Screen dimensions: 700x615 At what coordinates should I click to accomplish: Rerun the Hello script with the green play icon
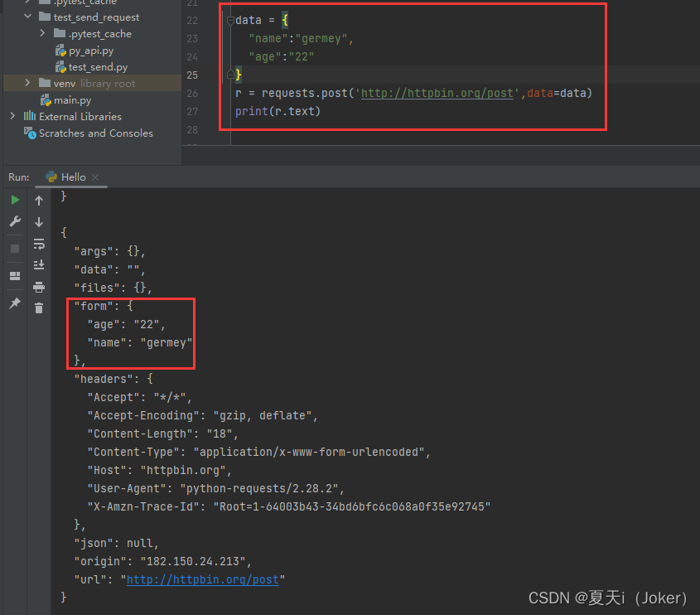14,200
